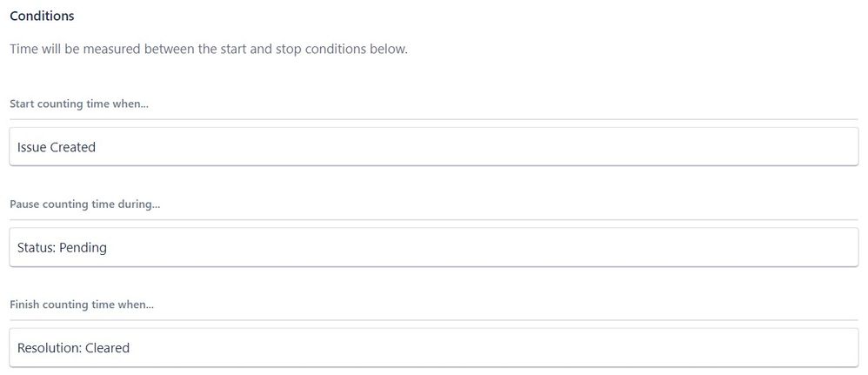Click the word 'Status:' in the pause field

click(37, 248)
